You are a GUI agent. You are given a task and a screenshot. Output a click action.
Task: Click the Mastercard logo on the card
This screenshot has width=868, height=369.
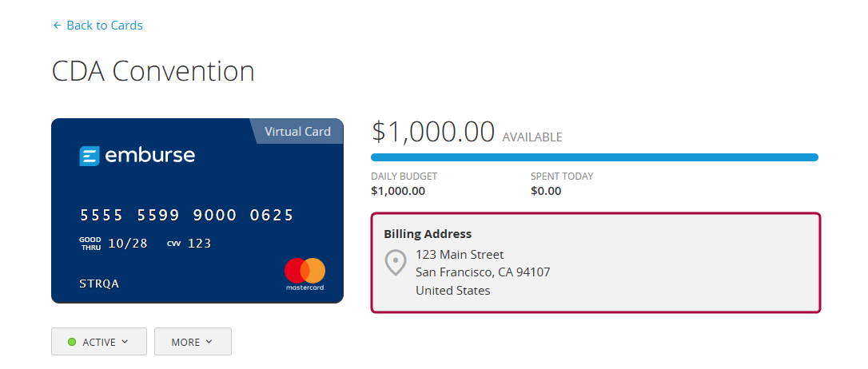[x=305, y=272]
